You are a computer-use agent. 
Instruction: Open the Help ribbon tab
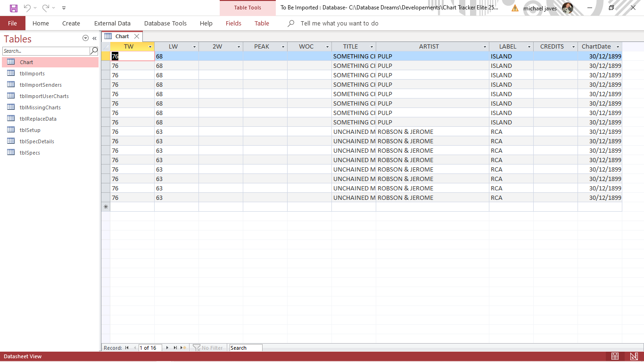point(206,23)
